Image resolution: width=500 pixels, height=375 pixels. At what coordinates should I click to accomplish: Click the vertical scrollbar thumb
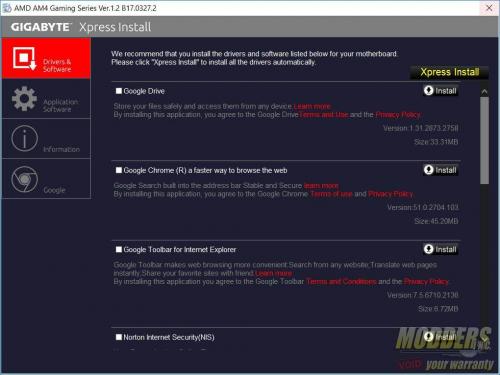pyautogui.click(x=485, y=140)
